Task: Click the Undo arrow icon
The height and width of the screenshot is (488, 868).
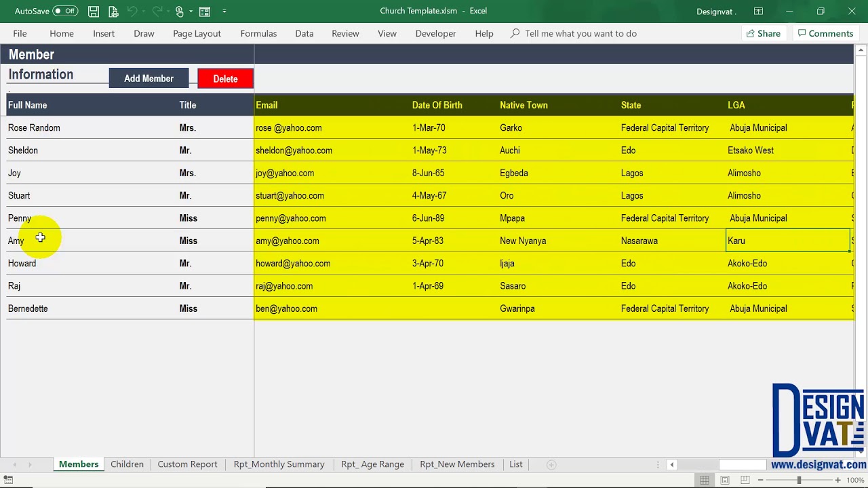Action: tap(132, 11)
